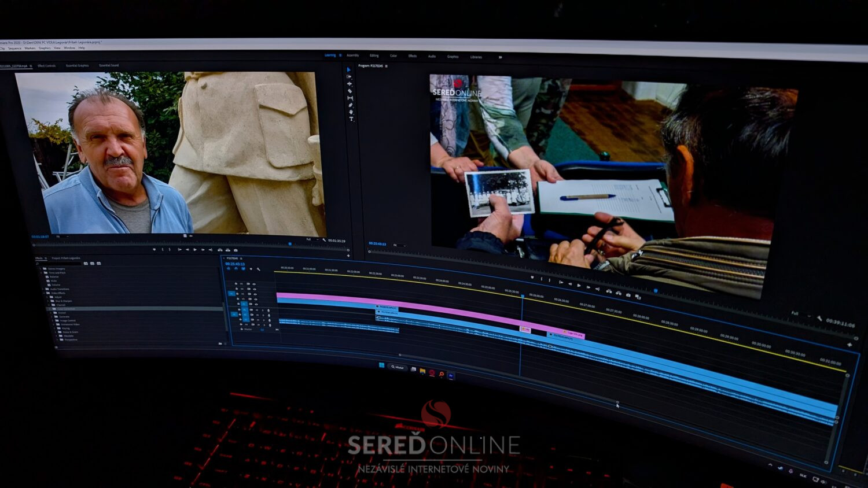Screen dimensions: 868x488
Task: Open Source monitor wrench settings
Action: pos(324,240)
